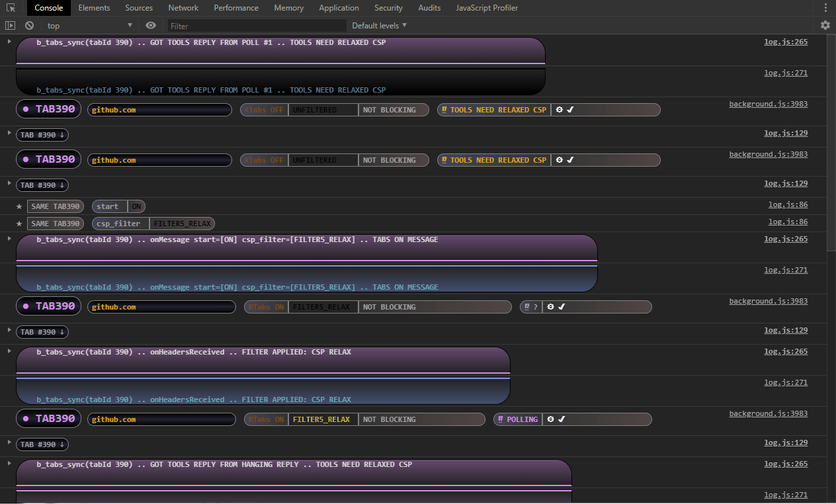Switch to the Elements tab
Viewport: 836px width, 504px height.
coord(94,8)
